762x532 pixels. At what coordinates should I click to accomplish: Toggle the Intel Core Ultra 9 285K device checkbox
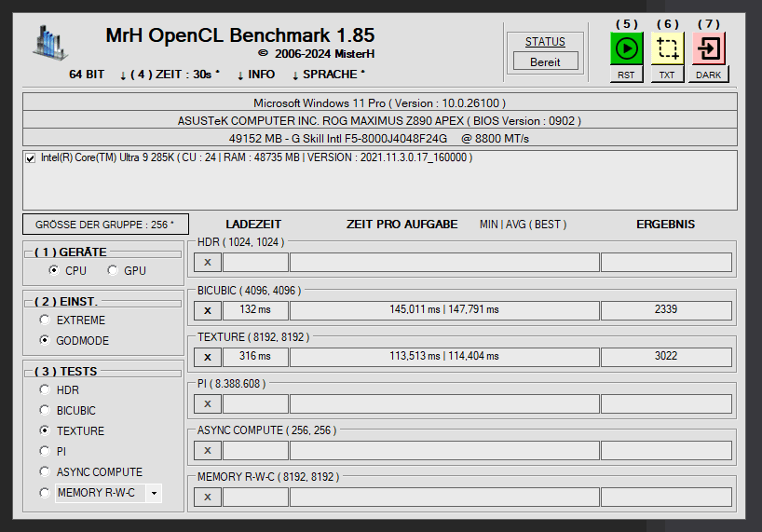pyautogui.click(x=31, y=158)
